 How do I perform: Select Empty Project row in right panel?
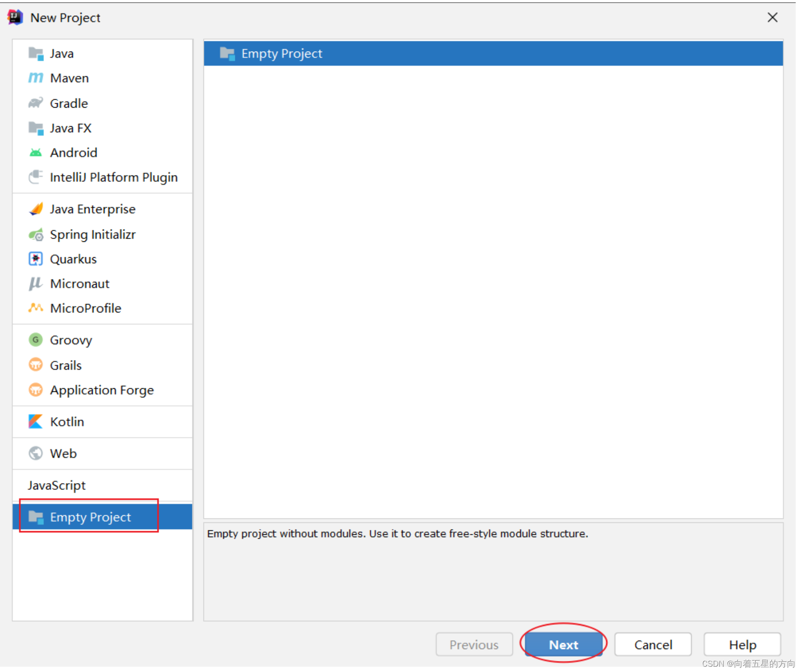point(493,54)
